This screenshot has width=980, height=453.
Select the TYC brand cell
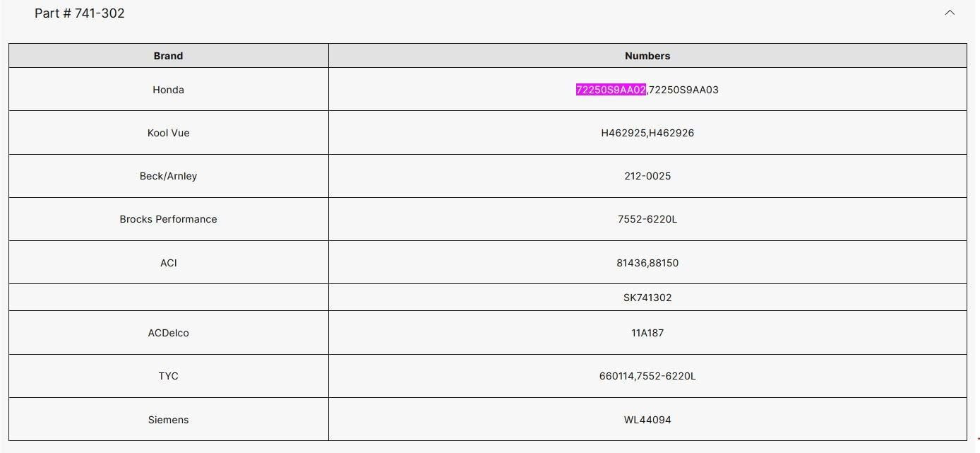coord(168,376)
